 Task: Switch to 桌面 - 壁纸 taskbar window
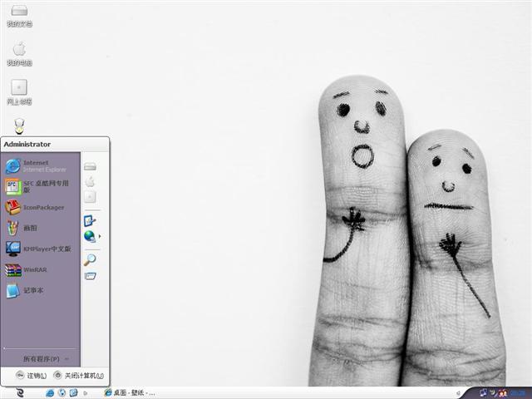[x=130, y=393]
